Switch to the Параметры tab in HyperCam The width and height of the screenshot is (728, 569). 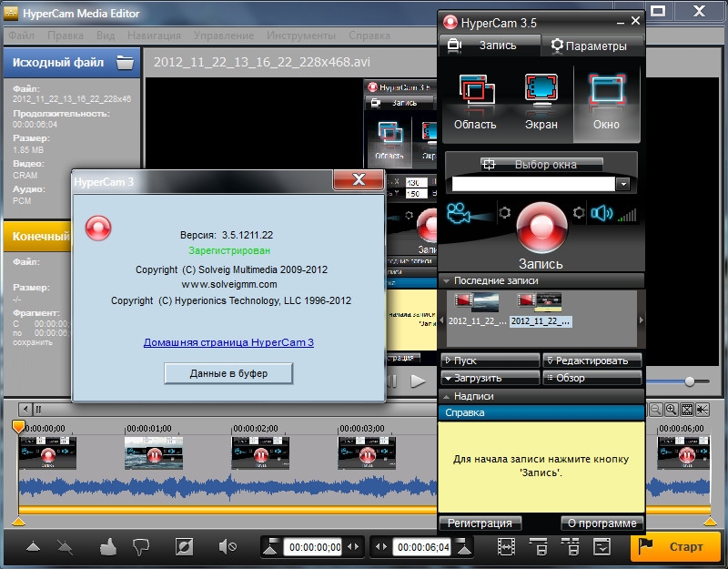pyautogui.click(x=592, y=46)
